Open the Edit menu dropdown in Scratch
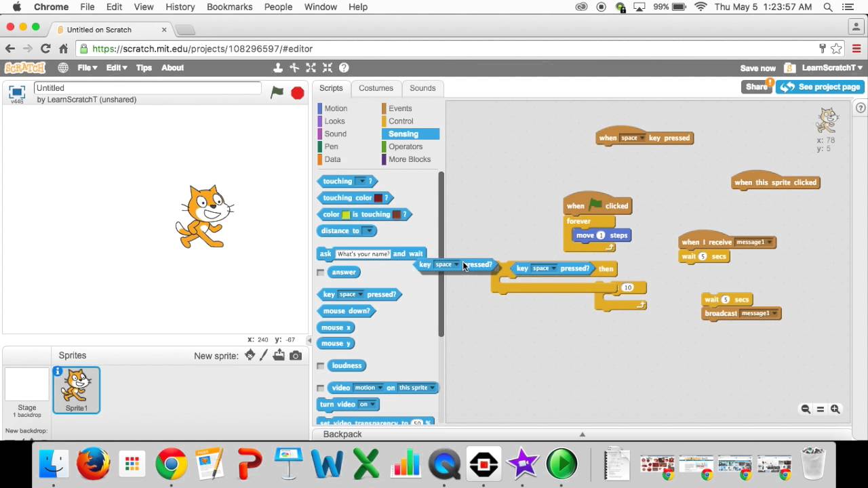Viewport: 868px width, 488px height. click(x=117, y=68)
